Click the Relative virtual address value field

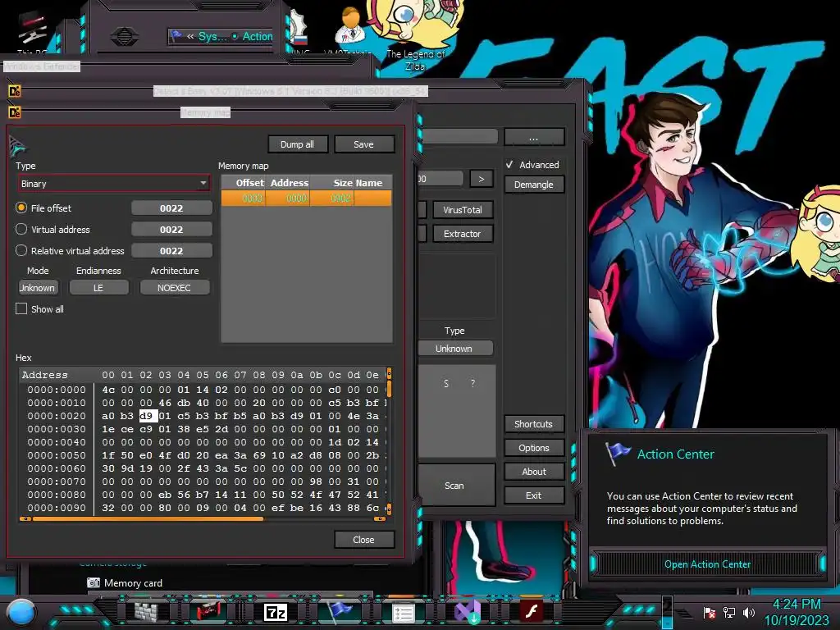point(171,251)
